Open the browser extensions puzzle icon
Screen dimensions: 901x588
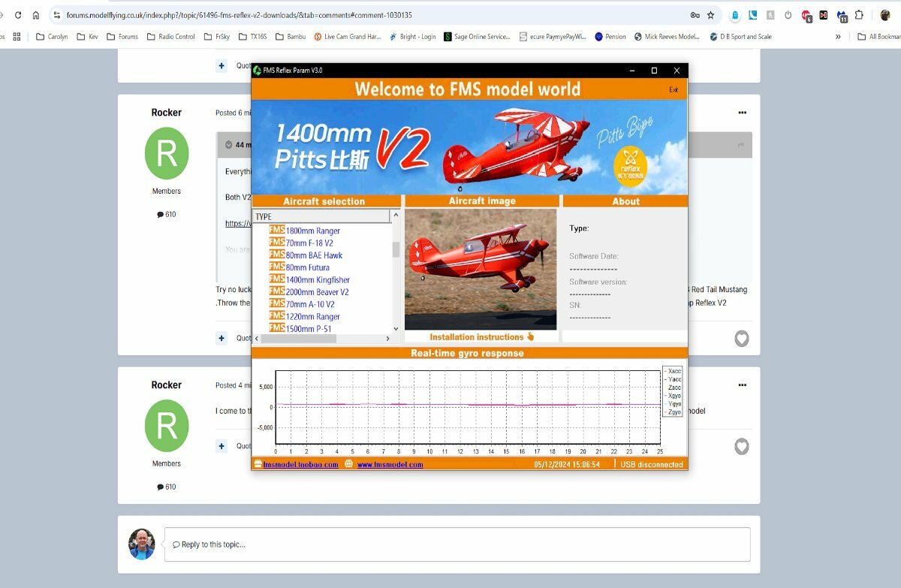pyautogui.click(x=859, y=15)
